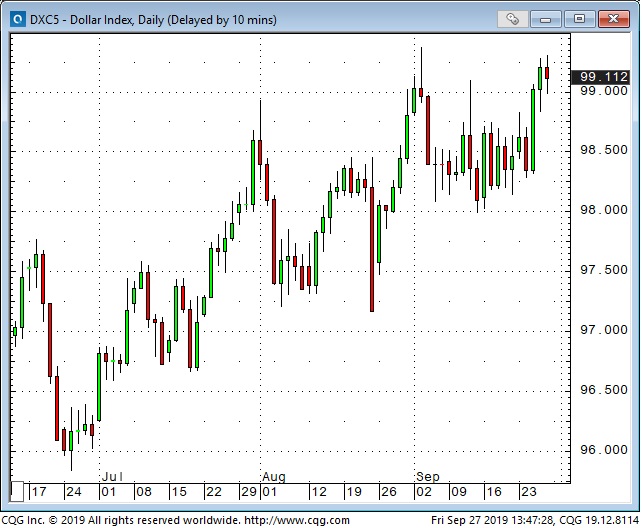Click the small empty box at time axis start
This screenshot has width=642, height=528.
tap(17, 492)
